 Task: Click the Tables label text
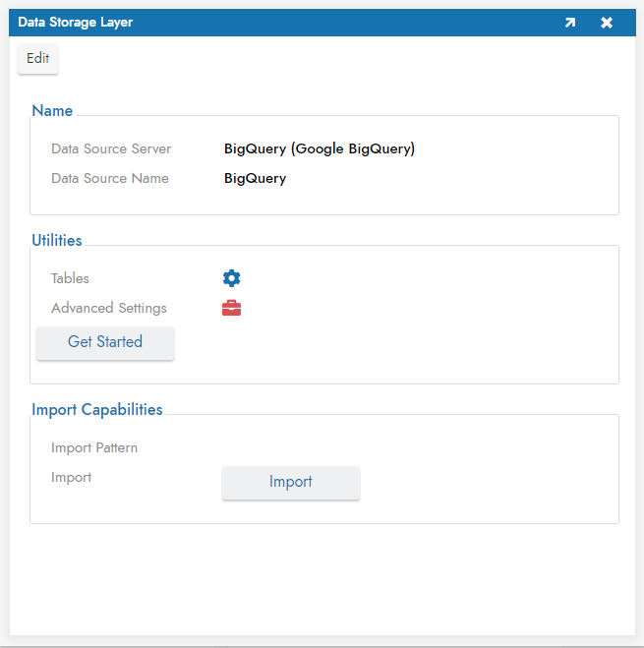tap(70, 278)
